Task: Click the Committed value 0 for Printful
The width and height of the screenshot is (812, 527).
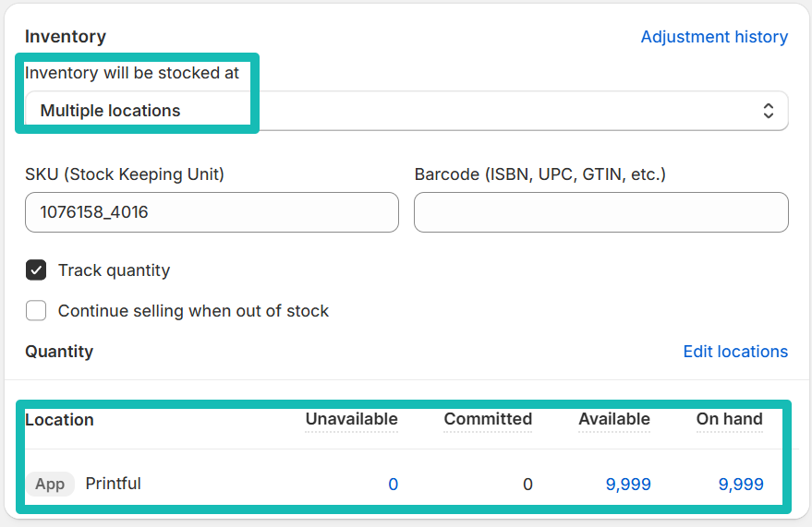Action: click(527, 485)
